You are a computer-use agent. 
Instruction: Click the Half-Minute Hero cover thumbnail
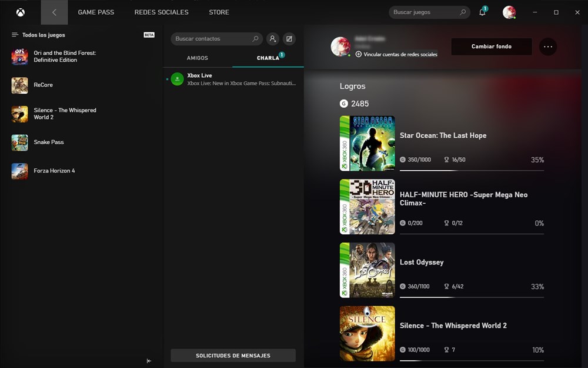pyautogui.click(x=367, y=207)
